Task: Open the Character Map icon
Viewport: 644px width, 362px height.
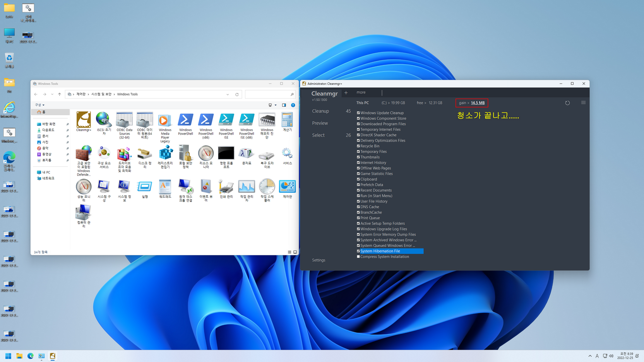Action: (x=247, y=155)
